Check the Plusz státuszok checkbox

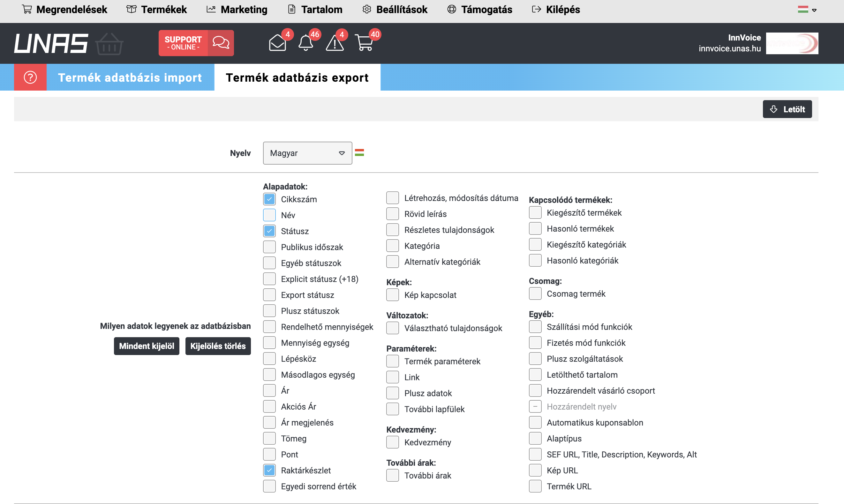[x=269, y=311]
